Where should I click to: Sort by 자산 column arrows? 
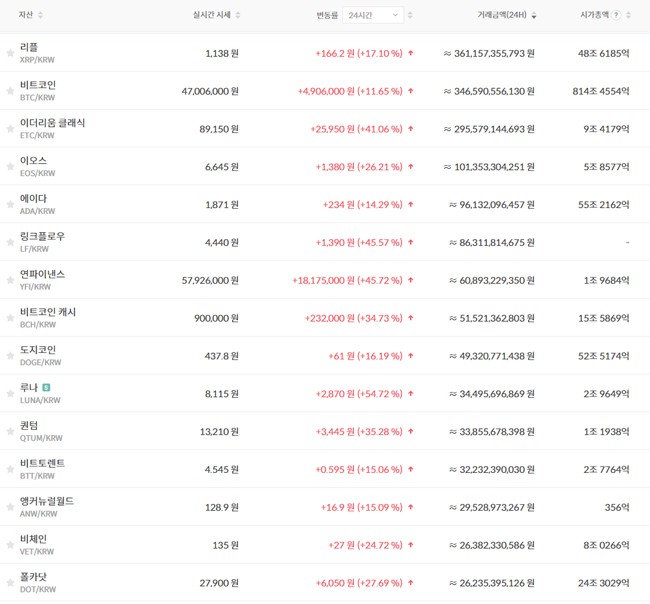[40, 15]
